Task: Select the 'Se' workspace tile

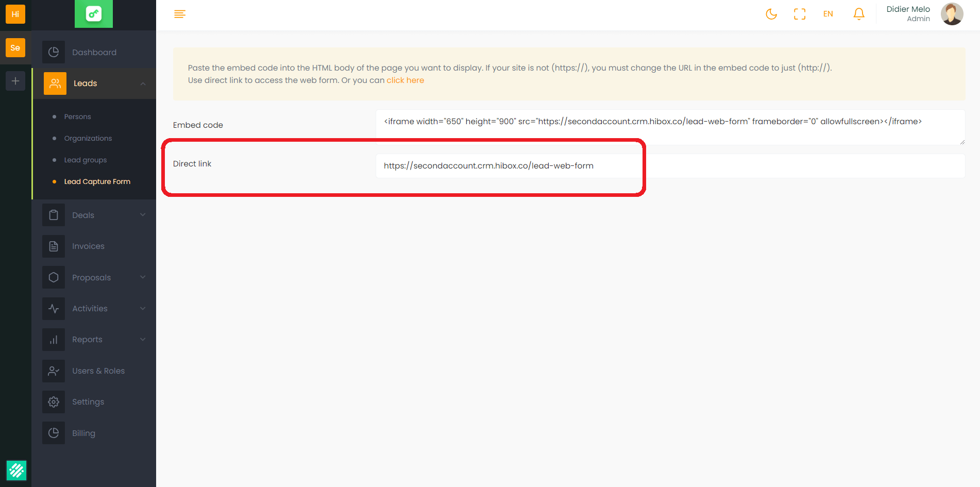Action: 15,48
